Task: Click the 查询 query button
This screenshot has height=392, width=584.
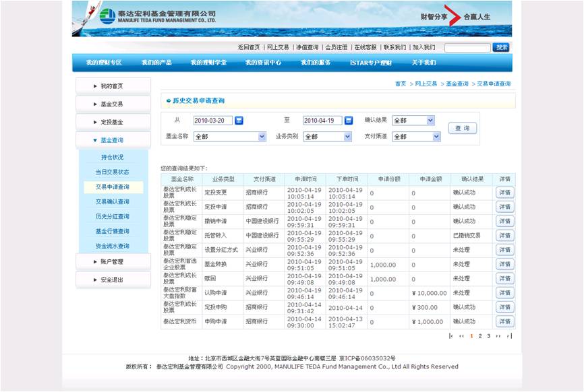Action: click(x=462, y=129)
